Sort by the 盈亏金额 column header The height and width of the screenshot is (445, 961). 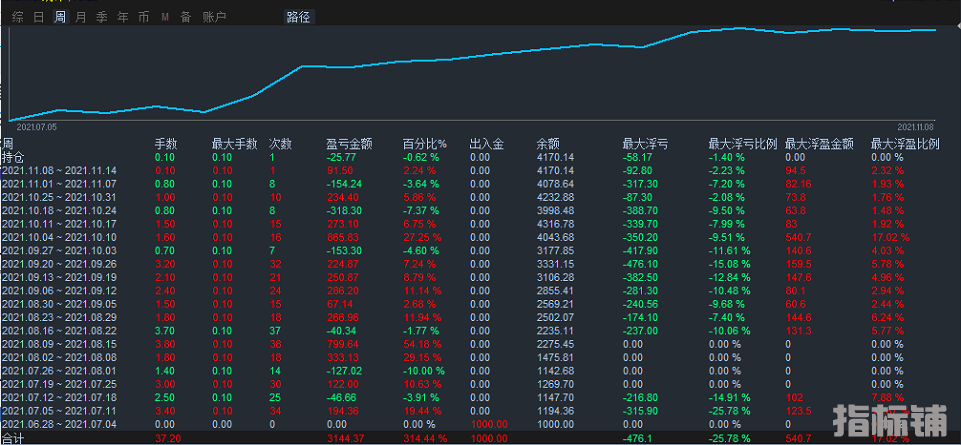(349, 144)
